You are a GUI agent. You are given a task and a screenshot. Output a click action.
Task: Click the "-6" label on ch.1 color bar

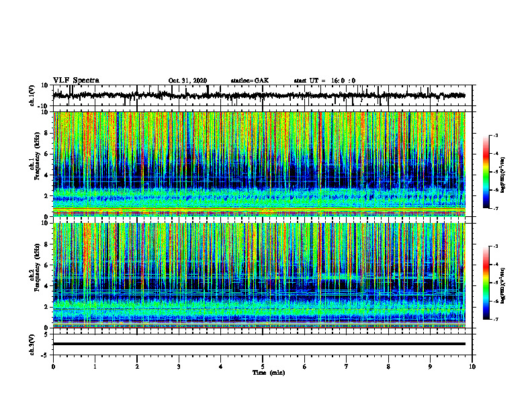496,190
